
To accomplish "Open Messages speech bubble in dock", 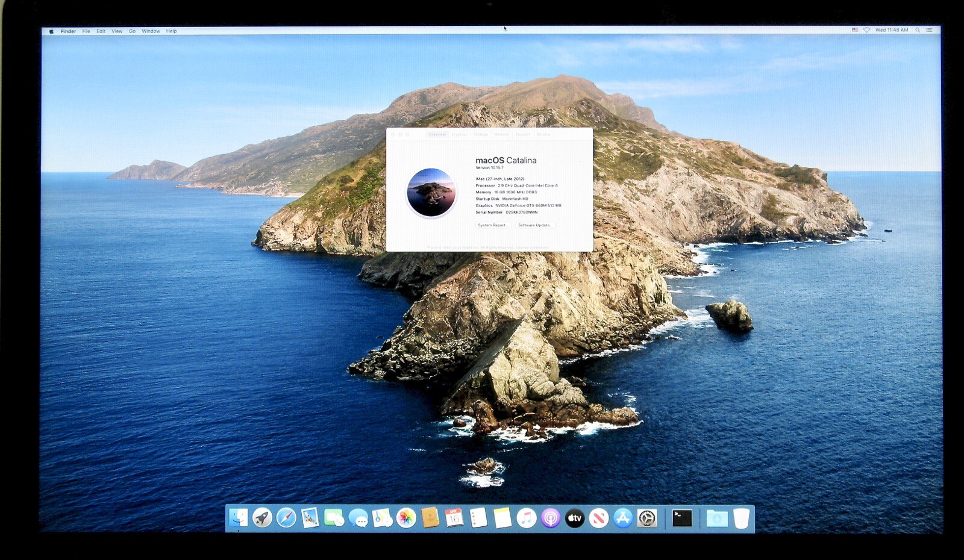I will point(358,517).
